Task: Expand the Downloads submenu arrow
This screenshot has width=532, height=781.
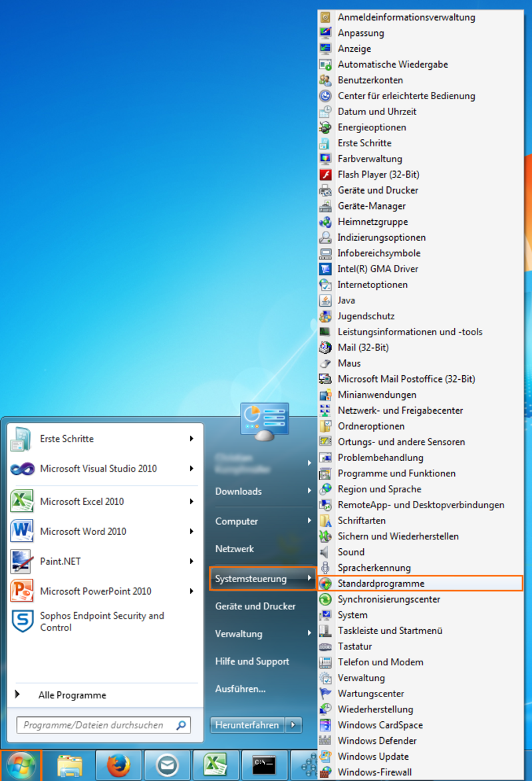Action: pyautogui.click(x=309, y=491)
